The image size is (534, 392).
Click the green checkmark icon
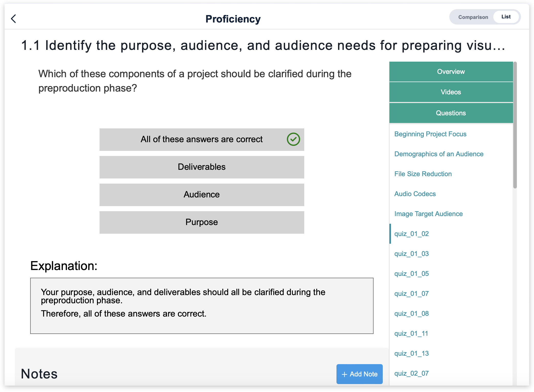point(293,139)
